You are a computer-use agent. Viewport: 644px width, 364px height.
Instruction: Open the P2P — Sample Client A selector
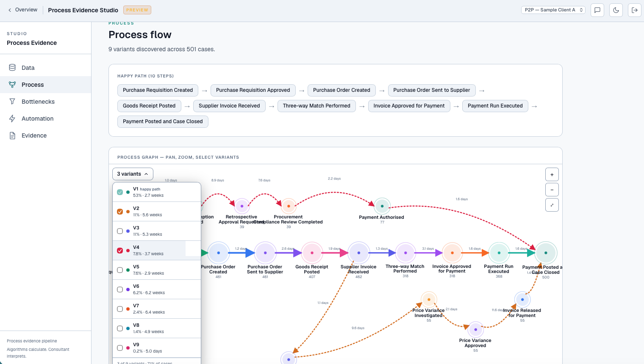pos(553,10)
